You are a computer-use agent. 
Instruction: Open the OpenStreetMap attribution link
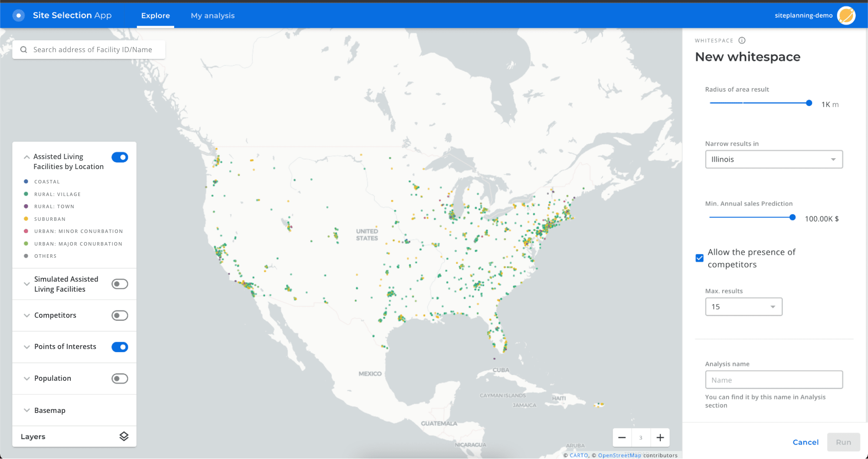[620, 455]
